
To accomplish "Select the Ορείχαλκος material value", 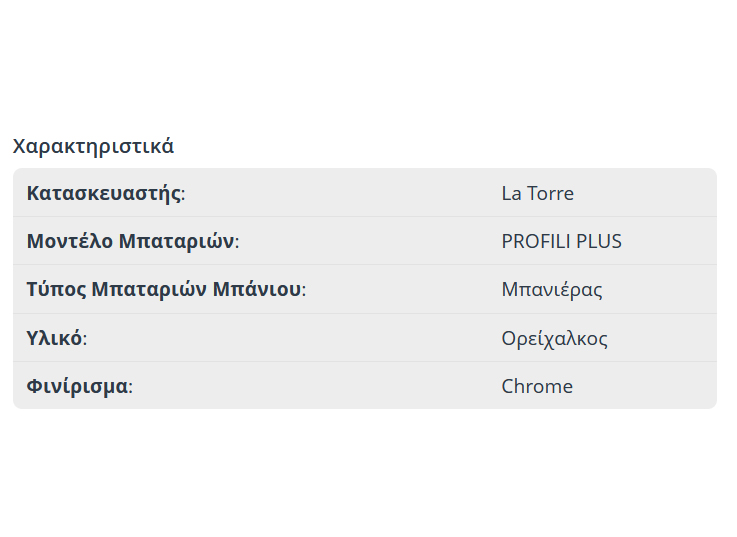I will click(x=554, y=338).
